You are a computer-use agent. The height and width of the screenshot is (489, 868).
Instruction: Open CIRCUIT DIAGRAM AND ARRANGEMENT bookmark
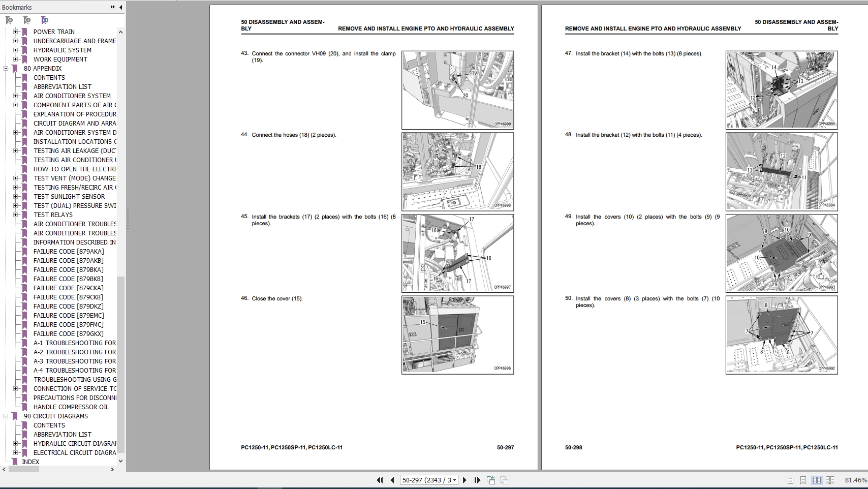pyautogui.click(x=75, y=123)
